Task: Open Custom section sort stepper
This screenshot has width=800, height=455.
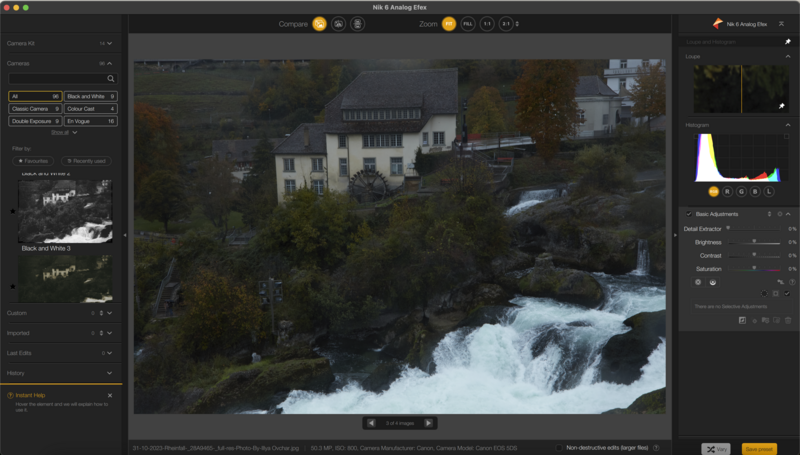Action: [x=101, y=313]
